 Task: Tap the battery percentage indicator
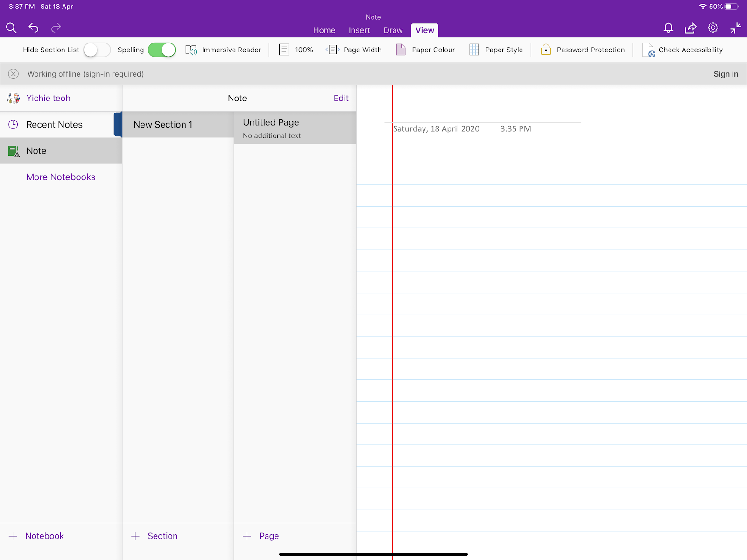tap(716, 7)
